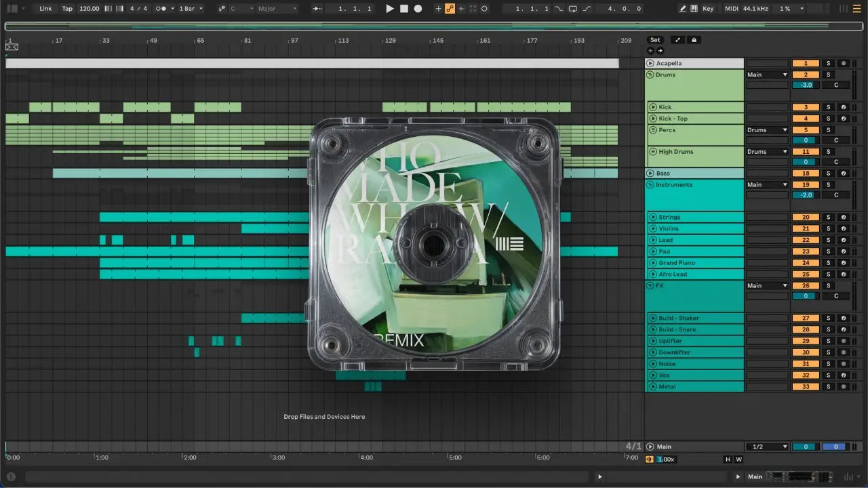The height and width of the screenshot is (488, 868).
Task: Collapse the Instruments group track
Action: [650, 185]
